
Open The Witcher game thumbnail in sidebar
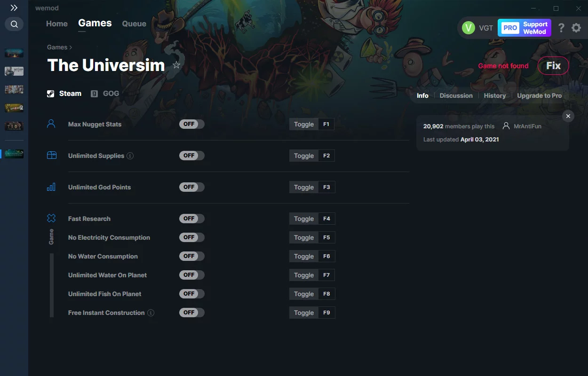tap(14, 71)
